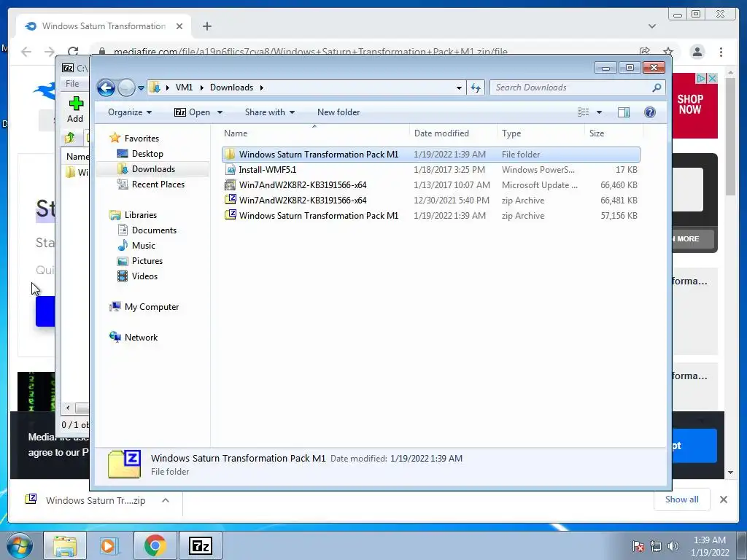The image size is (747, 560).
Task: Bookmark this page with star icon
Action: pyautogui.click(x=668, y=52)
